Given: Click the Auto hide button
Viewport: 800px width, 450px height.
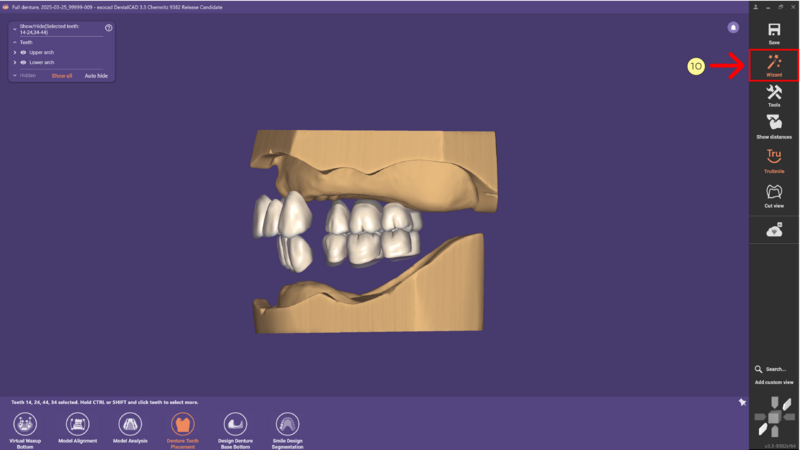Looking at the screenshot, I should (x=96, y=76).
